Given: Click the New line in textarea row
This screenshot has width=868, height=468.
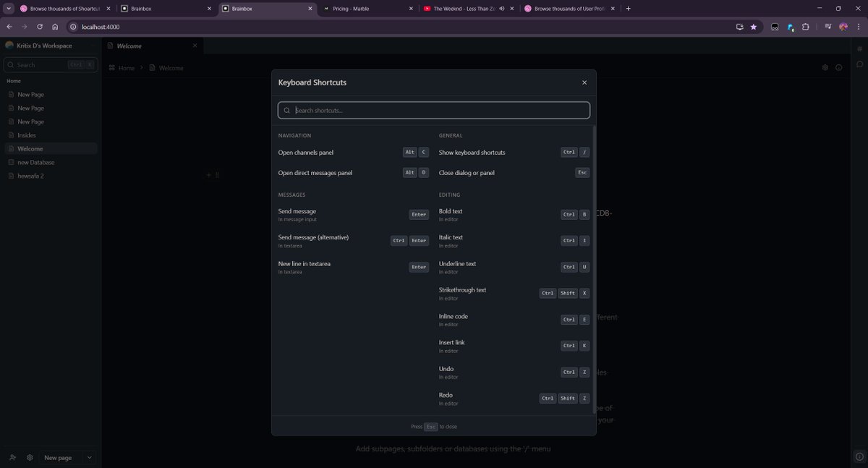Looking at the screenshot, I should [354, 267].
